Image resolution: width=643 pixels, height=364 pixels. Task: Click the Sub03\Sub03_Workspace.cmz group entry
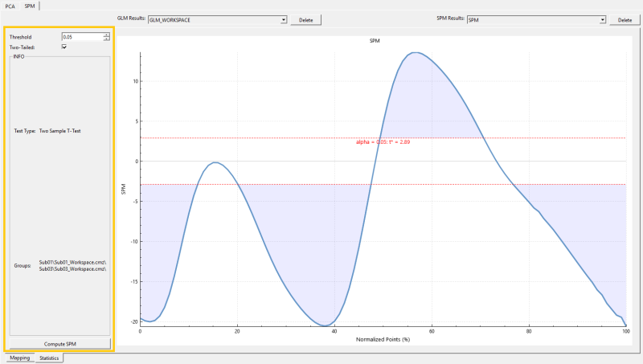(x=72, y=269)
